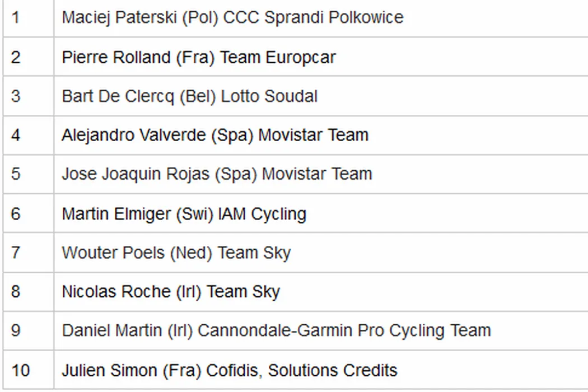The width and height of the screenshot is (588, 392).
Task: Select the rank 5 position cell
Action: coord(16,174)
